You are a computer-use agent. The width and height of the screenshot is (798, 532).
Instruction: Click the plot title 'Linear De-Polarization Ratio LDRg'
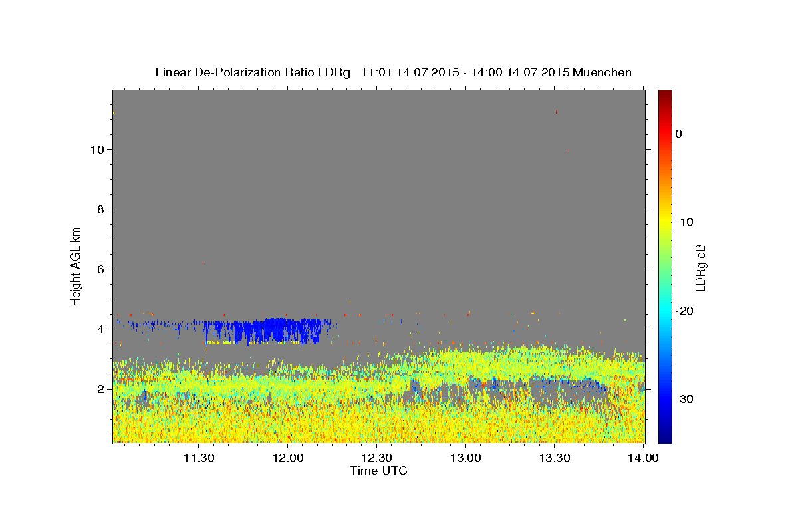[253, 72]
